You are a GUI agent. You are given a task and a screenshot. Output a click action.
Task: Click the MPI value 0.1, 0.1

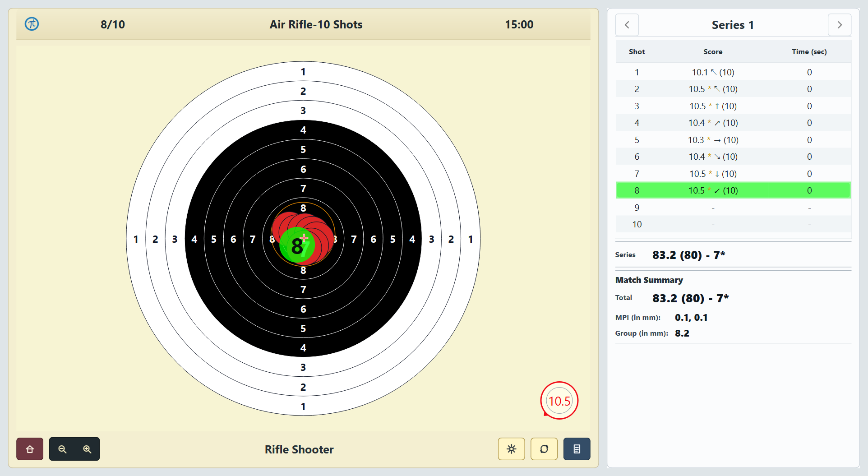[691, 318]
